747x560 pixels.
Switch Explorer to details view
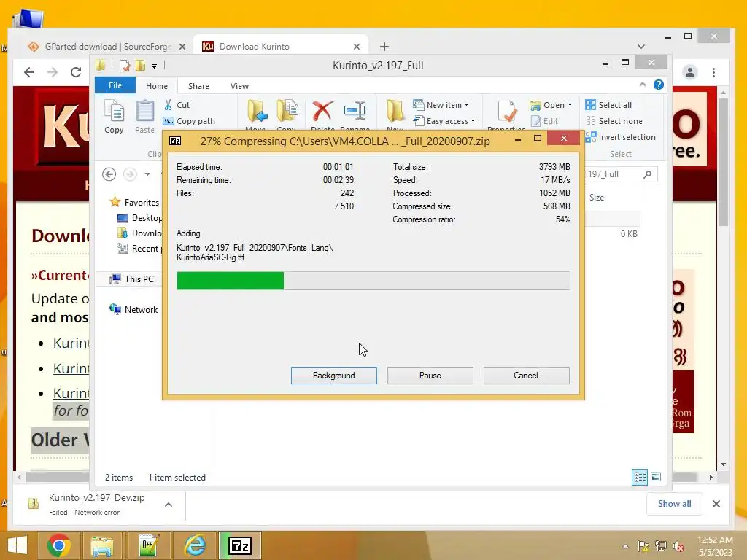click(640, 477)
